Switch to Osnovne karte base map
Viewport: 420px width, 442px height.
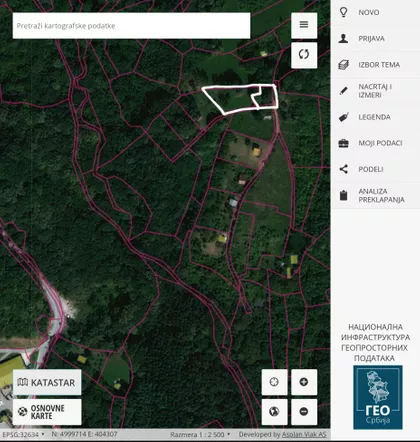click(x=47, y=412)
